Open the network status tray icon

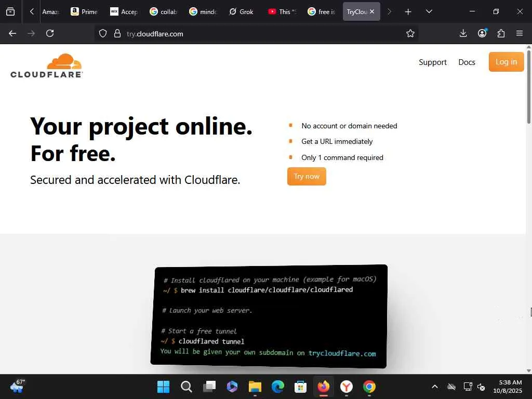[x=468, y=387]
